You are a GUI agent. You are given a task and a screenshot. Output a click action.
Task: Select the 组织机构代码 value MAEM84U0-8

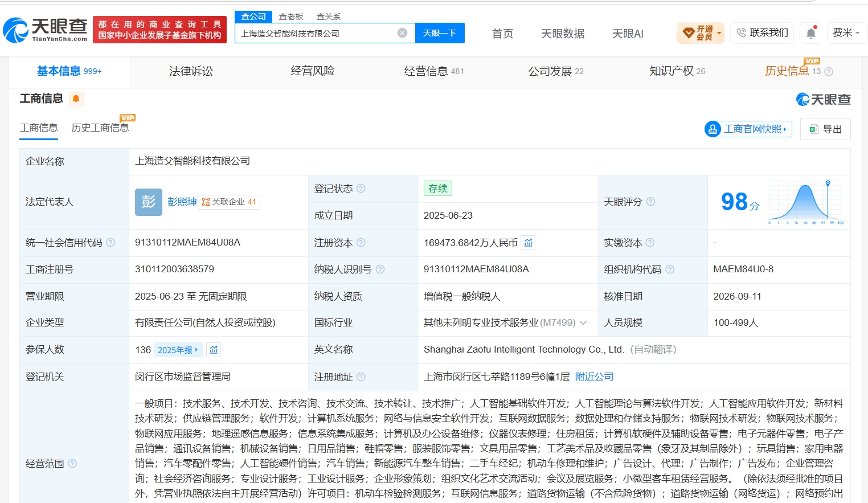pyautogui.click(x=743, y=269)
